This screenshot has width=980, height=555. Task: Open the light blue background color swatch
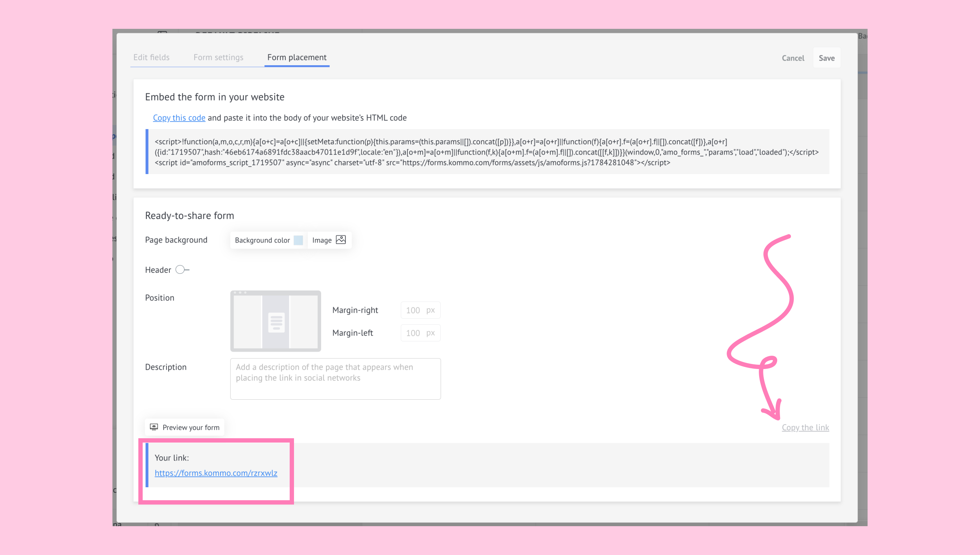[x=298, y=240]
